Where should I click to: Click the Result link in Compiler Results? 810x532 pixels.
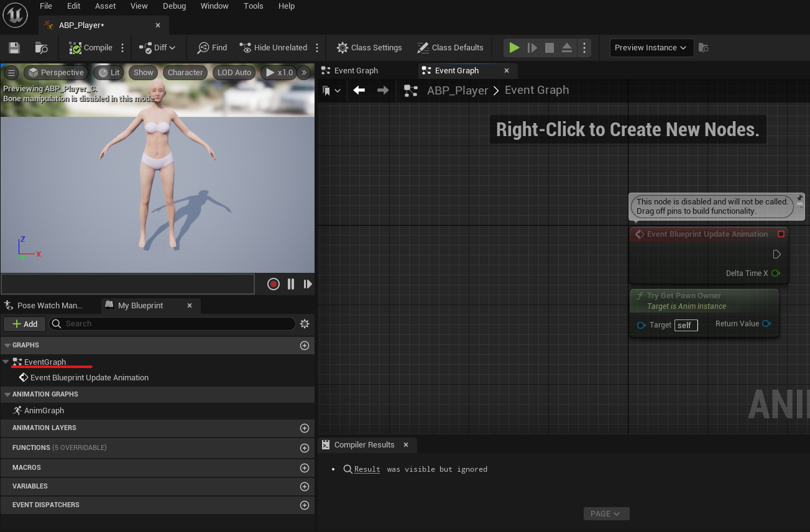point(367,469)
